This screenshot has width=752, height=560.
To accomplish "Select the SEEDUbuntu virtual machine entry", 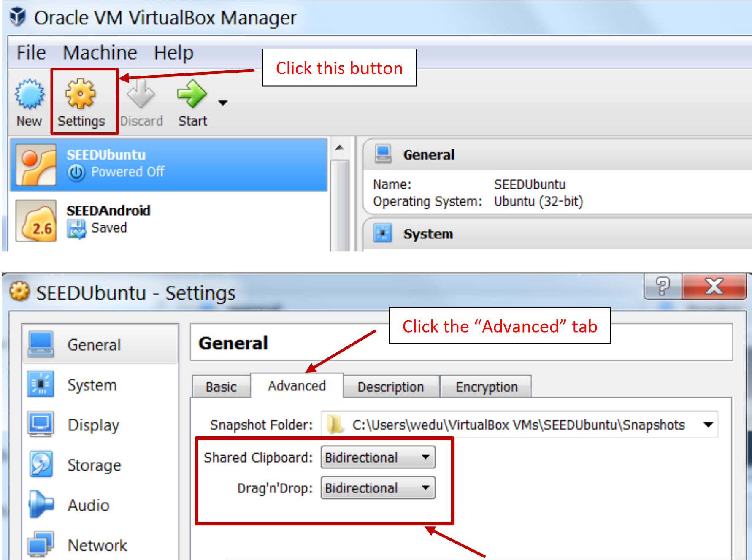I will click(x=169, y=165).
